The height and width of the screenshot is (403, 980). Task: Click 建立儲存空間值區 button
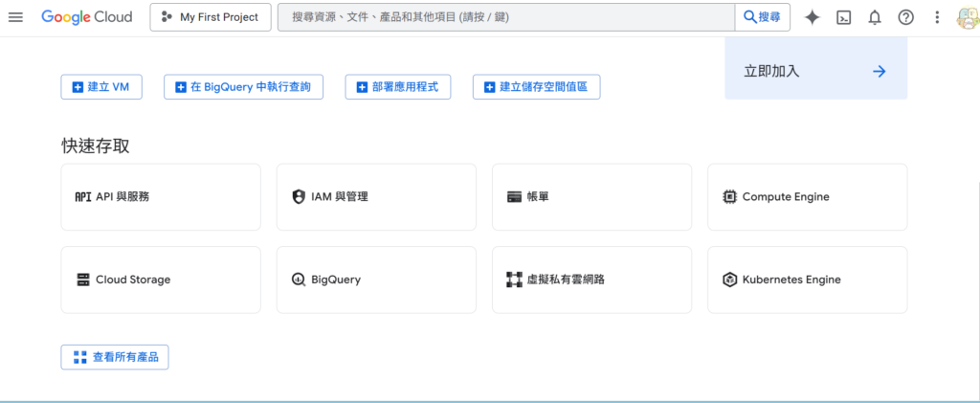(536, 87)
